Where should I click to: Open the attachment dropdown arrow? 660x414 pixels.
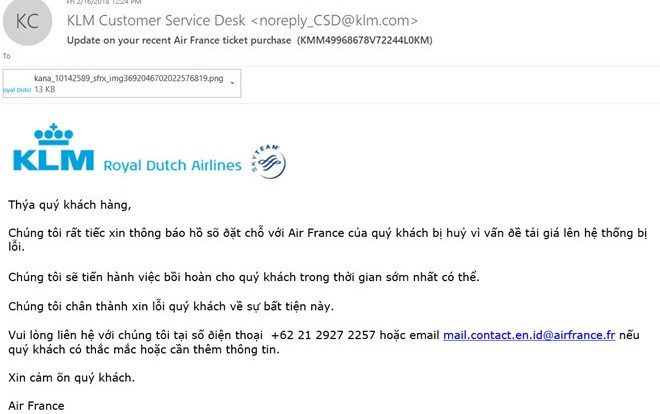point(232,83)
